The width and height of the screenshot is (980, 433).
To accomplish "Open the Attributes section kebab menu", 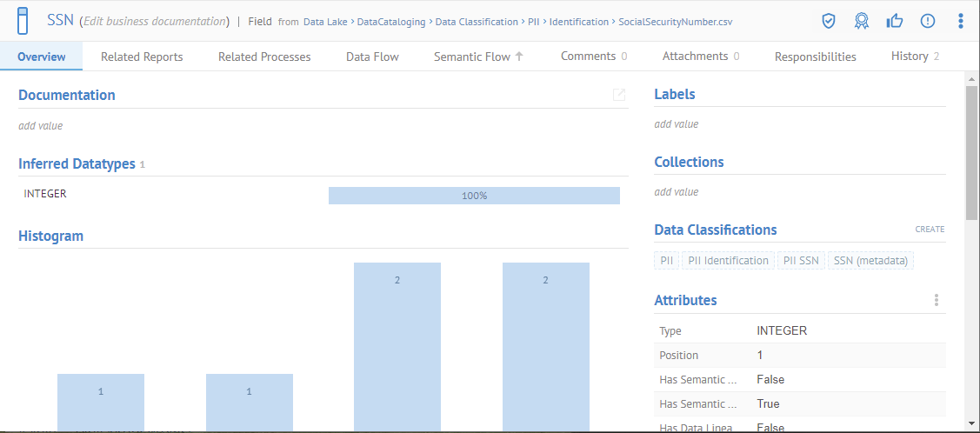I will tap(937, 300).
